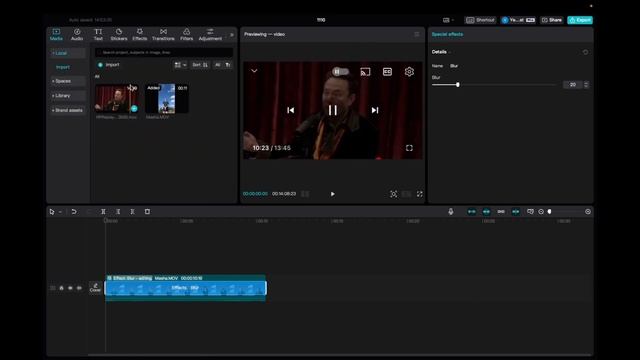
Task: Select the Masha.MOV thumbnail
Action: pos(167,98)
